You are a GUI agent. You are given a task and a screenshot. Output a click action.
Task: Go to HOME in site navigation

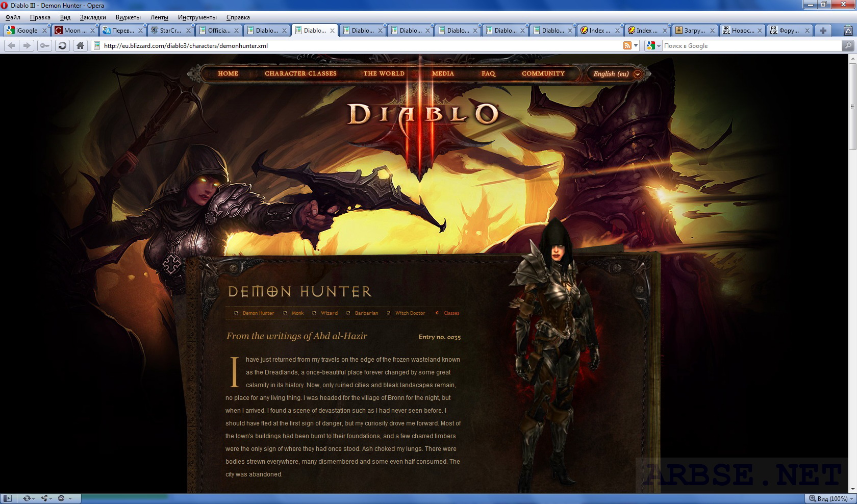pos(228,73)
